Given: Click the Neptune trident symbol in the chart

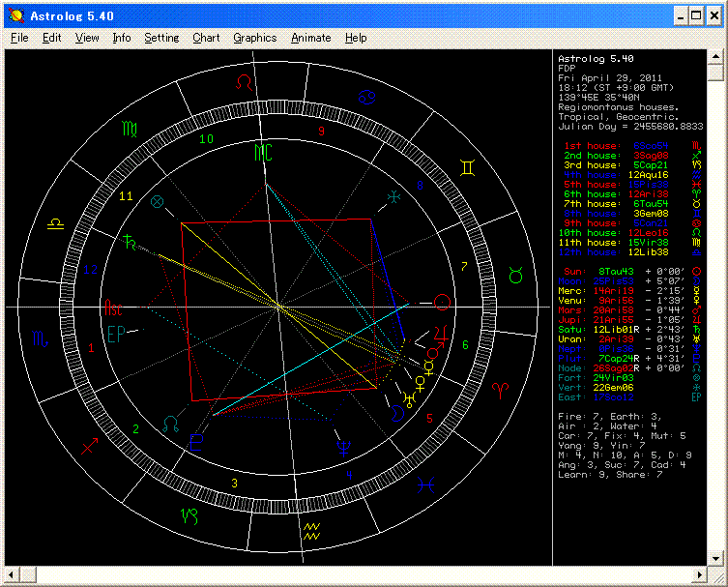Looking at the screenshot, I should click(x=342, y=447).
